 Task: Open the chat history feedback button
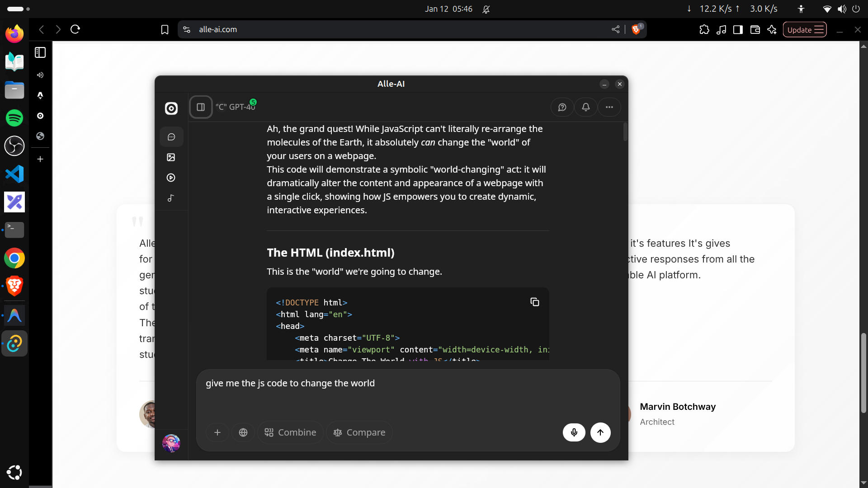click(x=562, y=107)
